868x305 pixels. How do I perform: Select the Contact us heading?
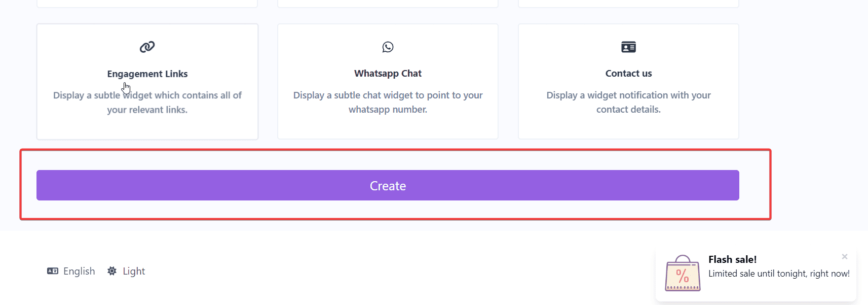pos(628,74)
